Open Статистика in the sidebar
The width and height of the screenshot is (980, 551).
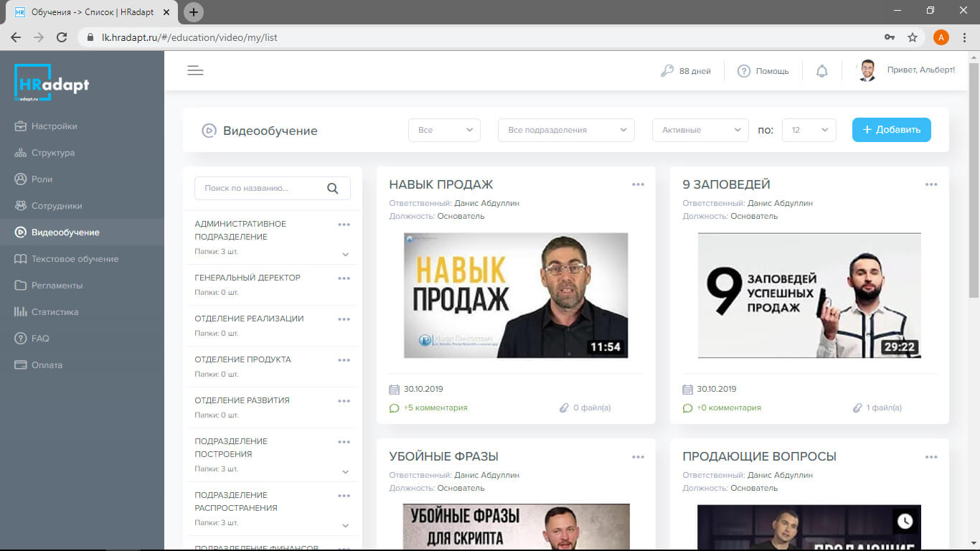[x=82, y=312]
